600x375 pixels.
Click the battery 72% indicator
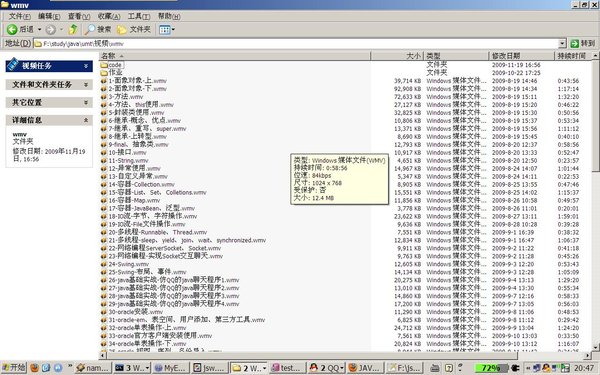point(491,368)
